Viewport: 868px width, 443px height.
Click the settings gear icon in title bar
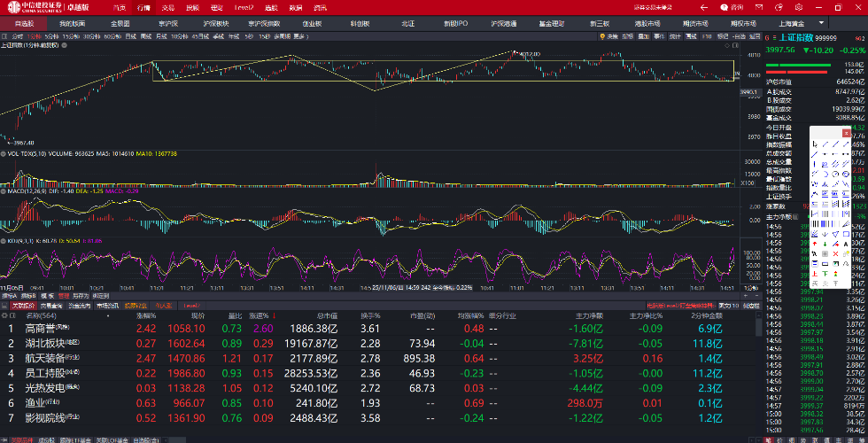click(x=800, y=7)
